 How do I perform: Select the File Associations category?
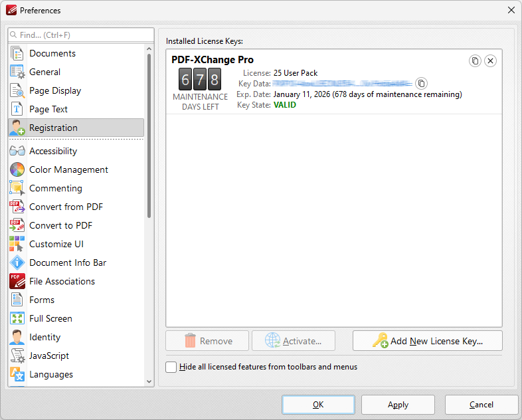pyautogui.click(x=76, y=281)
